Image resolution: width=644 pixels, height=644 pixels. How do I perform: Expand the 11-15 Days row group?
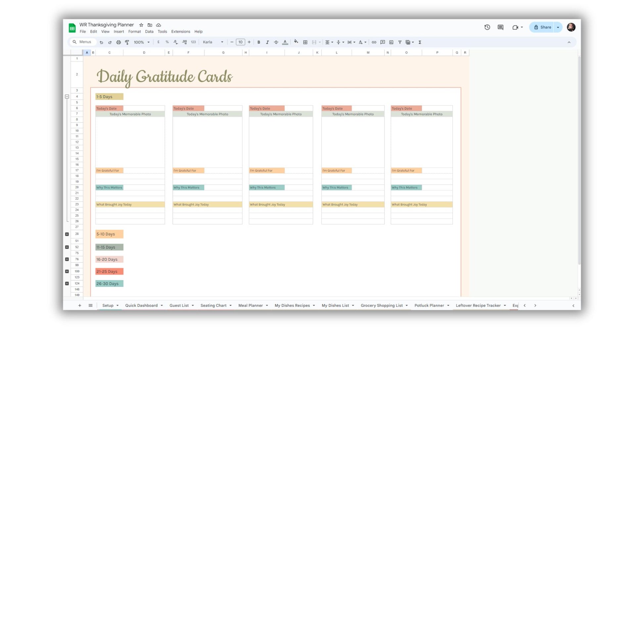67,247
